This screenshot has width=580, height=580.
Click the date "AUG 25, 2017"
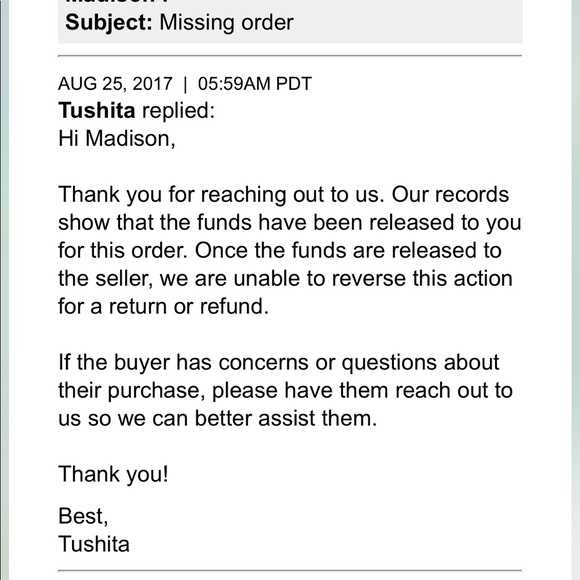tap(115, 84)
